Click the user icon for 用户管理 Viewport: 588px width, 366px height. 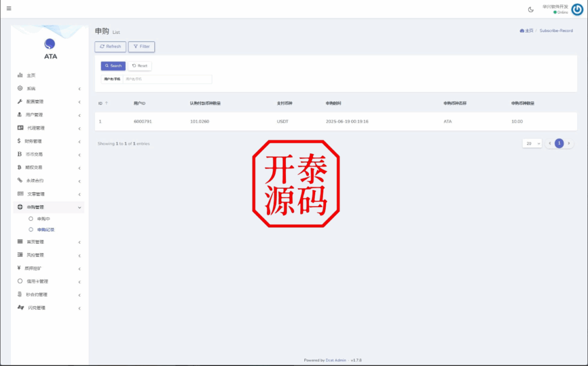pyautogui.click(x=20, y=115)
